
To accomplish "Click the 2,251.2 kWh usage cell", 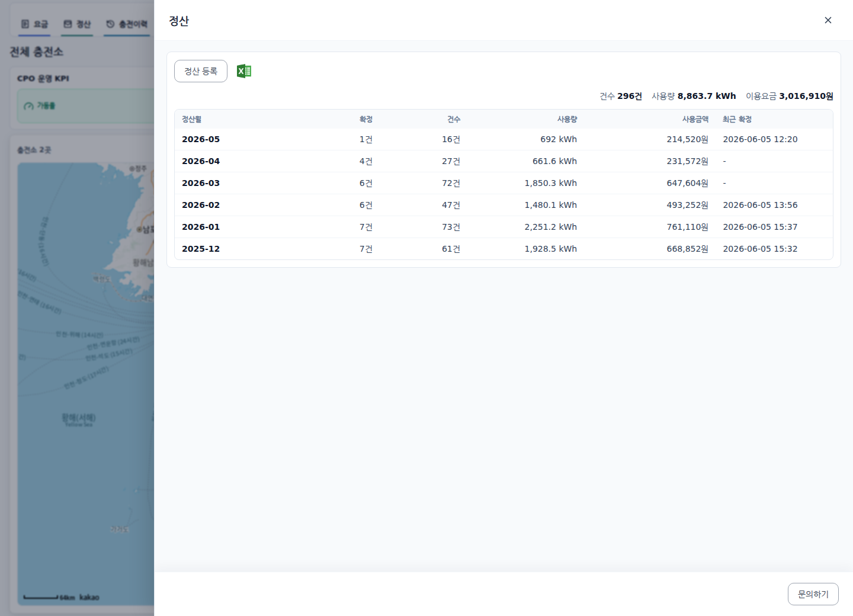I will point(551,227).
